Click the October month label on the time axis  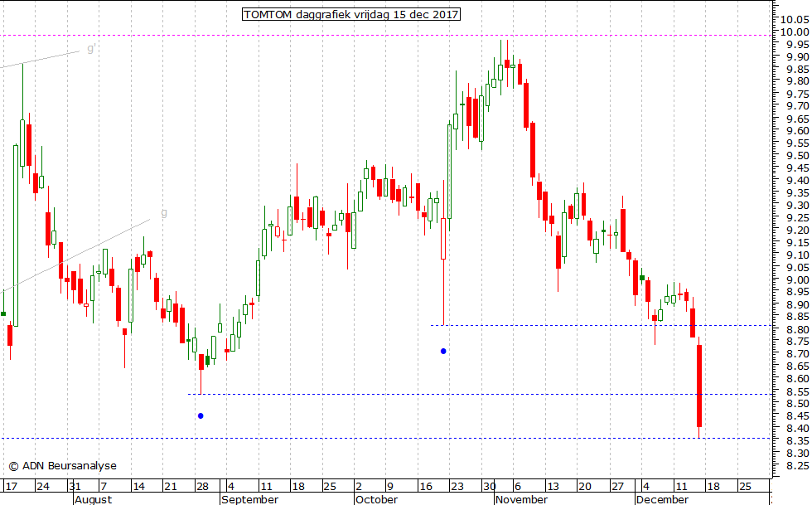click(x=376, y=499)
